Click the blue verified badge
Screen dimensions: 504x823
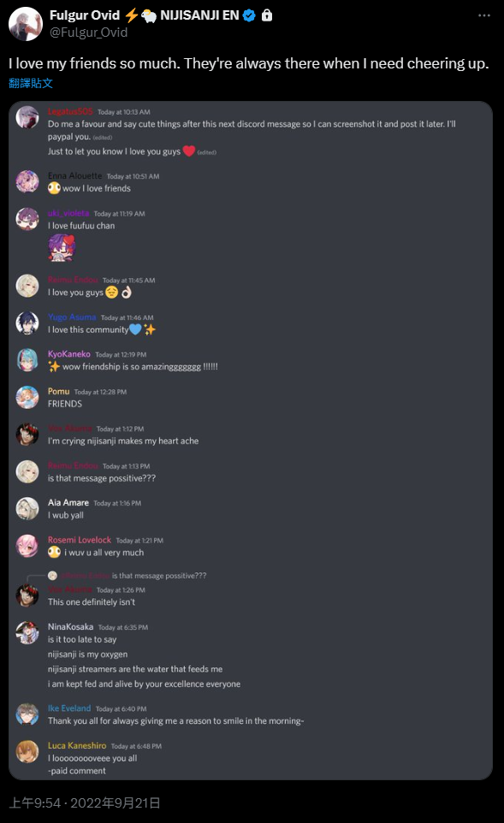[249, 15]
